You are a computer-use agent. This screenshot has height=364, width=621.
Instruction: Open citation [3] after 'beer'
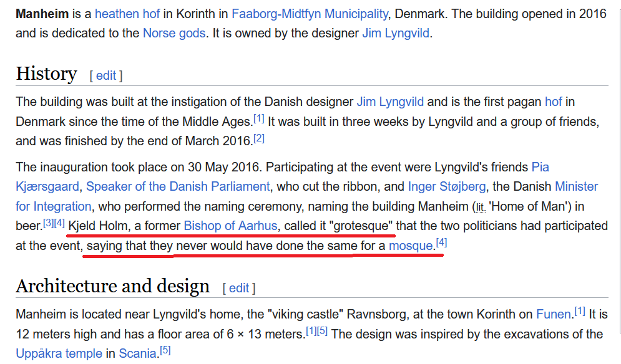coord(48,223)
